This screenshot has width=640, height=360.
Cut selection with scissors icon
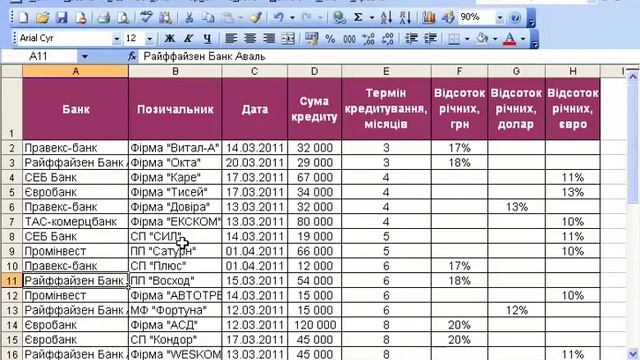pos(189,18)
